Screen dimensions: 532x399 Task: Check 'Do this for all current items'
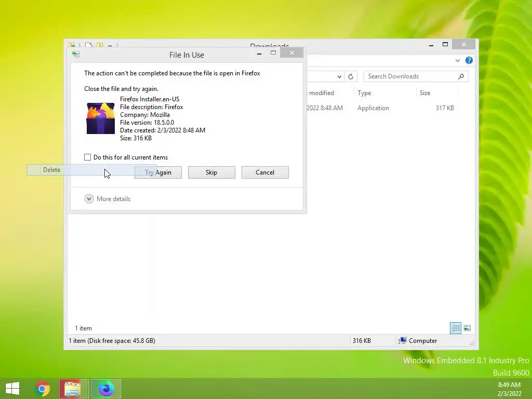[87, 157]
